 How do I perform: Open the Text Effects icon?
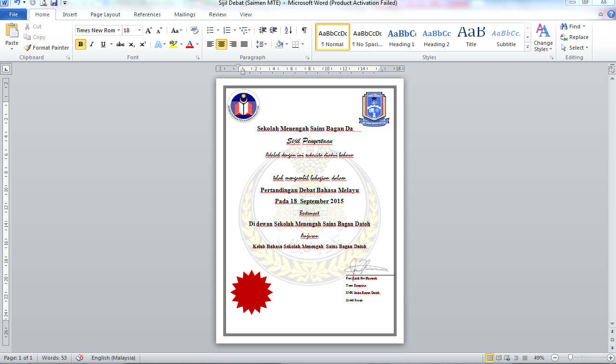158,44
